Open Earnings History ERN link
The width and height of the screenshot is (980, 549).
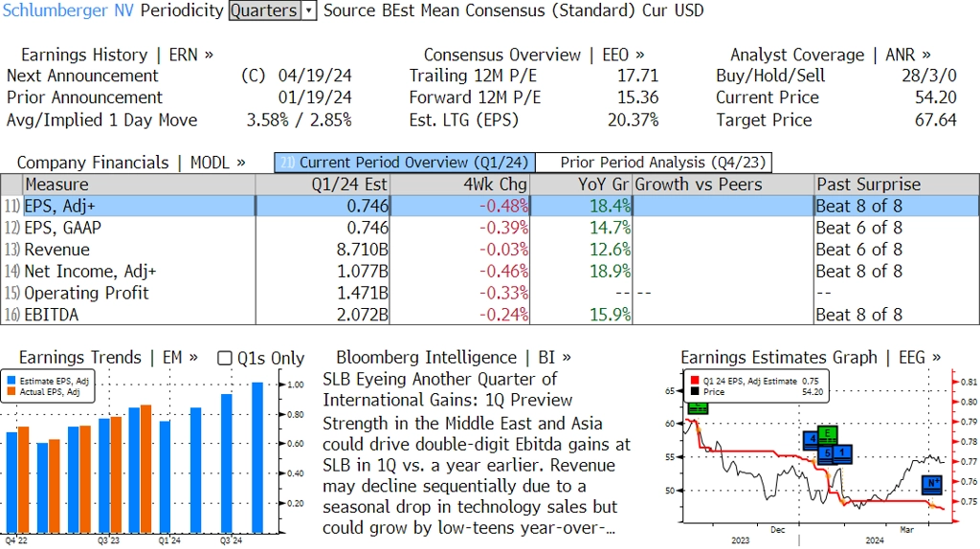117,55
